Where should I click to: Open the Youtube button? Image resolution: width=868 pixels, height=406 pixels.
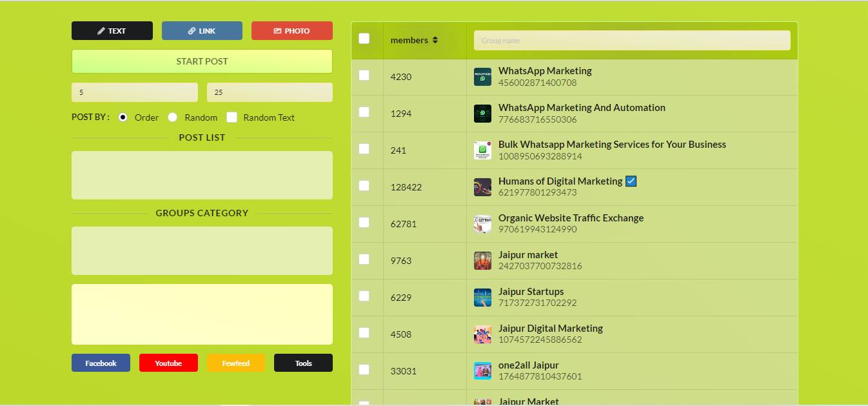(x=168, y=363)
